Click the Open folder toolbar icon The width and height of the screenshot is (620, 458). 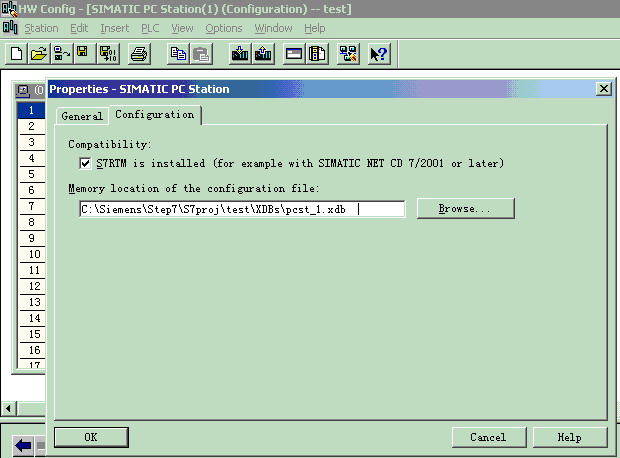(x=38, y=53)
